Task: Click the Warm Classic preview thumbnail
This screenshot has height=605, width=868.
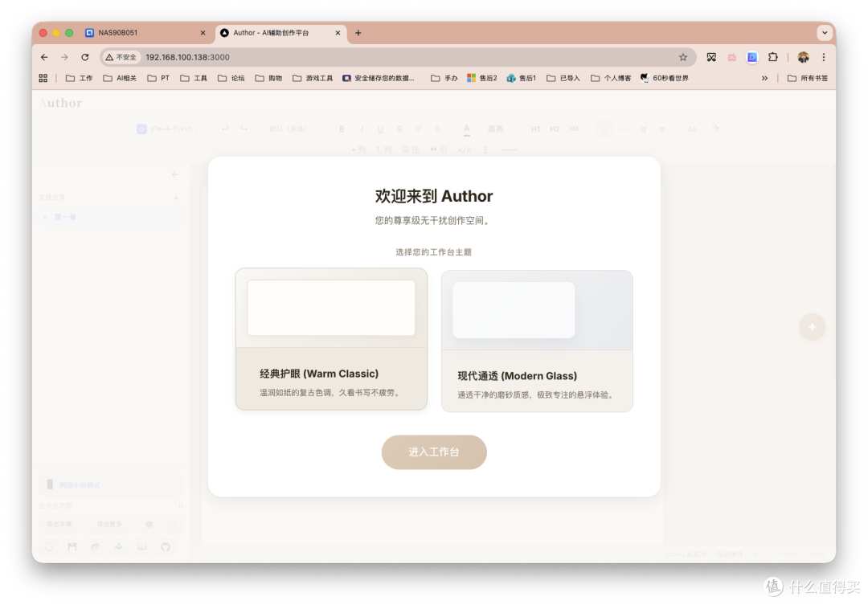Action: point(331,307)
